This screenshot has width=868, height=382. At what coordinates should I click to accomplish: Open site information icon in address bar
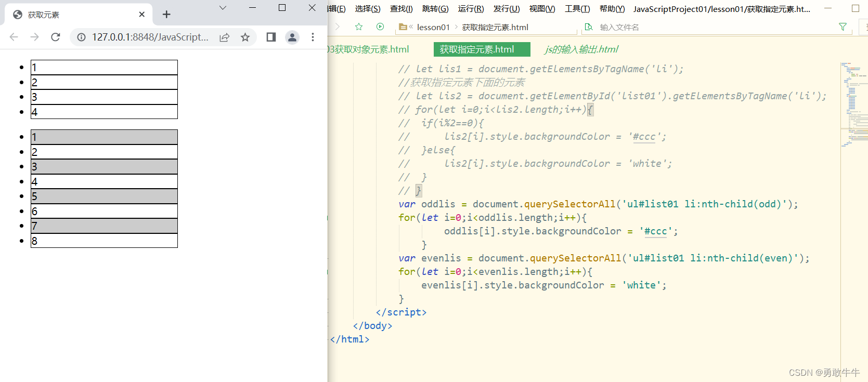click(81, 37)
